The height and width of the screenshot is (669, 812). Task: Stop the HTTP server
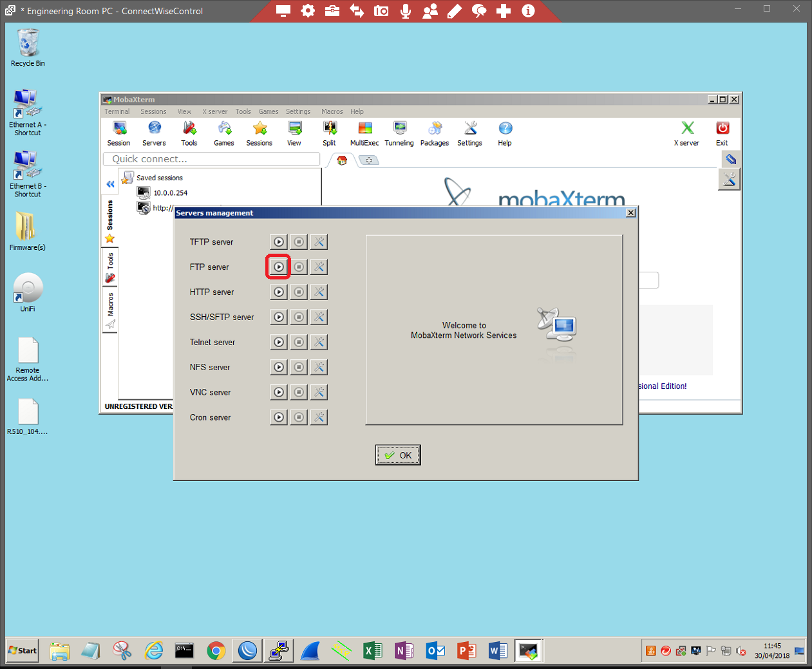[x=299, y=292]
